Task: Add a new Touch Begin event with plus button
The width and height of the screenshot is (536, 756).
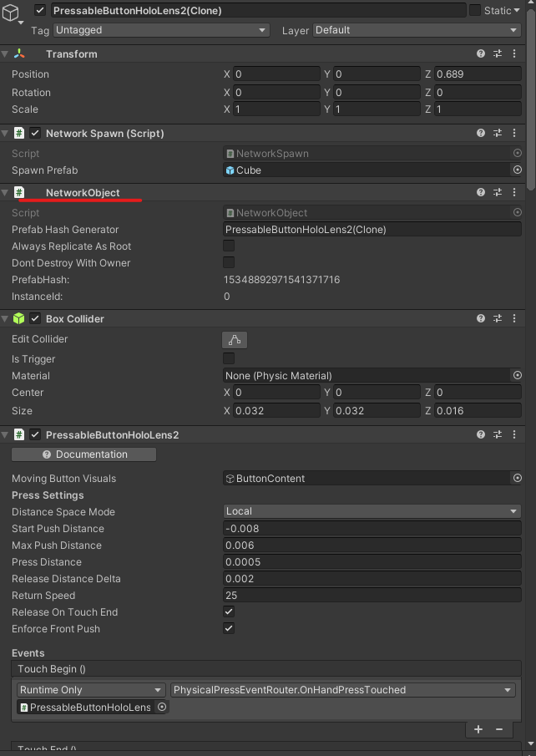Action: pyautogui.click(x=477, y=729)
